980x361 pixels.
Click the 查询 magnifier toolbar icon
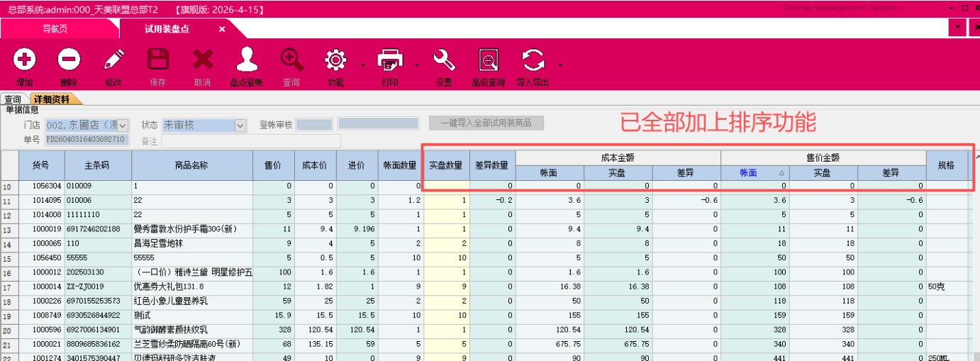(291, 60)
